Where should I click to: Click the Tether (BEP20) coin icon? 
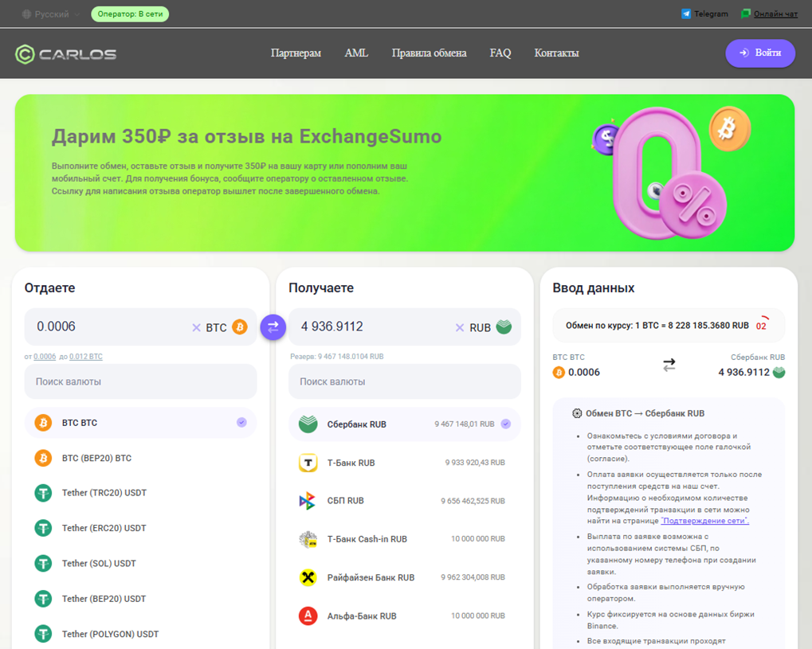[x=43, y=599]
